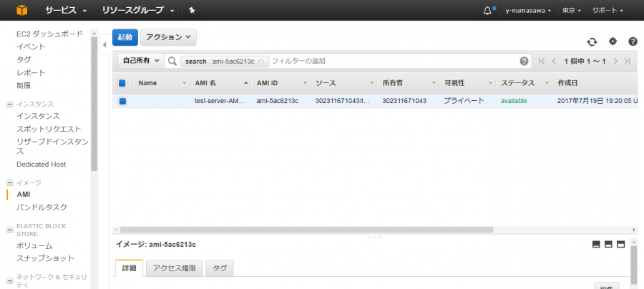Open インスタンス page in sidebar
Viewport: 644px width, 289px height.
(x=38, y=116)
